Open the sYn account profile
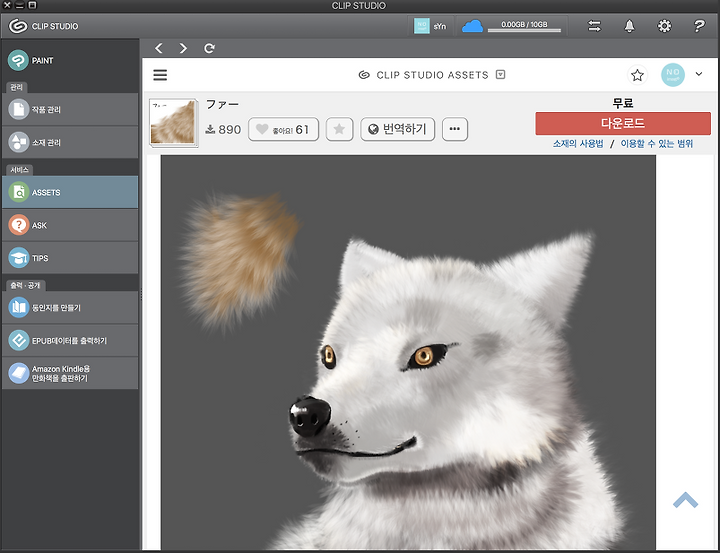This screenshot has height=553, width=720. [x=430, y=26]
